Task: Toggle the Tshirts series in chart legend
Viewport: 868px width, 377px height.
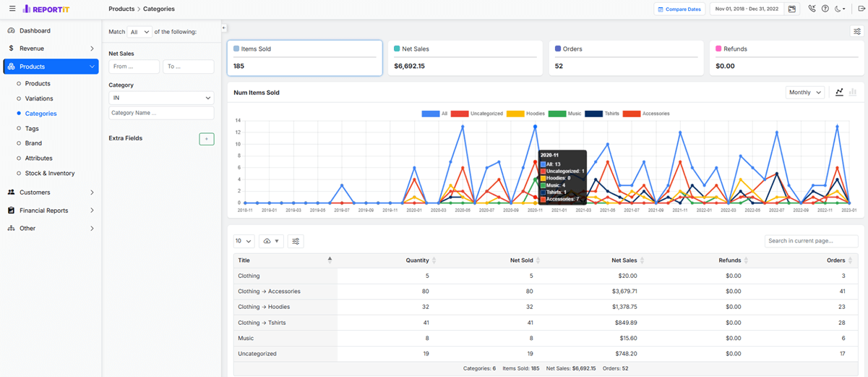Action: click(604, 114)
